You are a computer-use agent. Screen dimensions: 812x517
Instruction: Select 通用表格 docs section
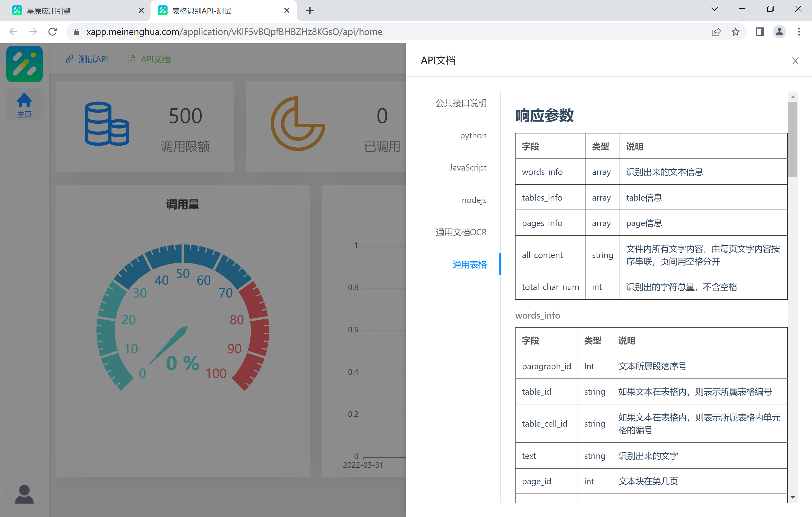[x=469, y=265]
